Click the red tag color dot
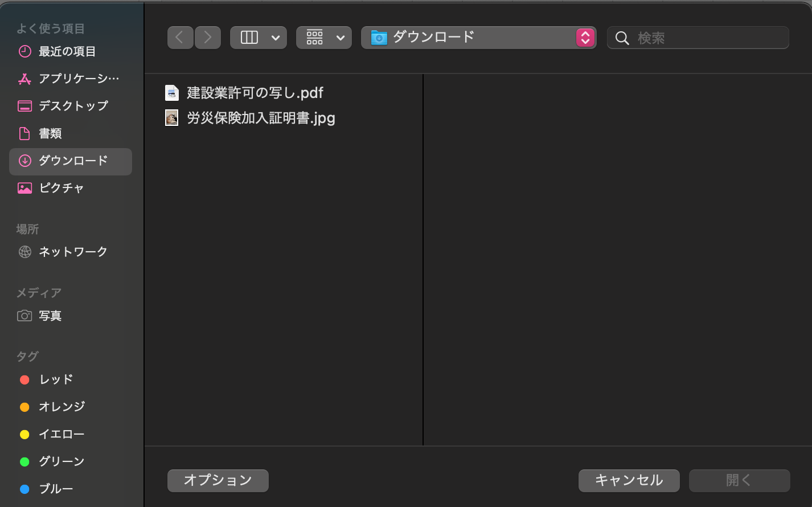 [24, 379]
